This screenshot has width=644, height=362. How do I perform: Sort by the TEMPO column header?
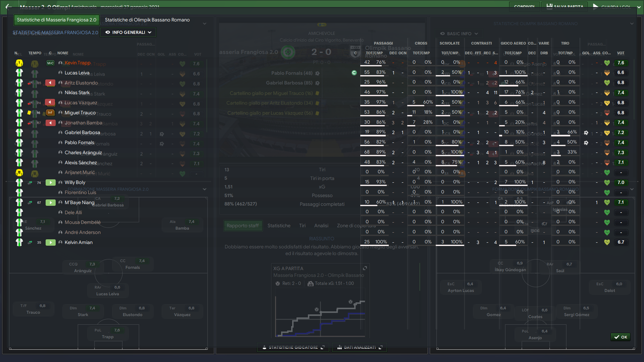coord(35,53)
